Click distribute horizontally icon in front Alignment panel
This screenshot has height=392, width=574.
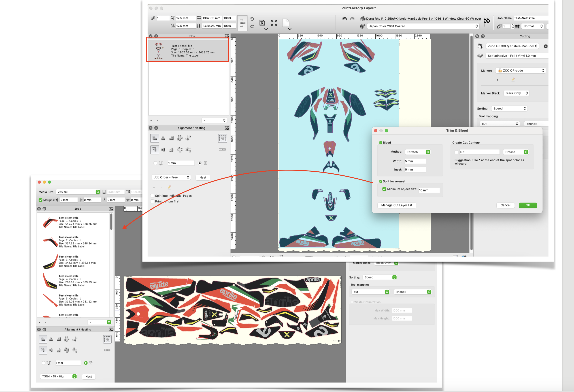180,138
